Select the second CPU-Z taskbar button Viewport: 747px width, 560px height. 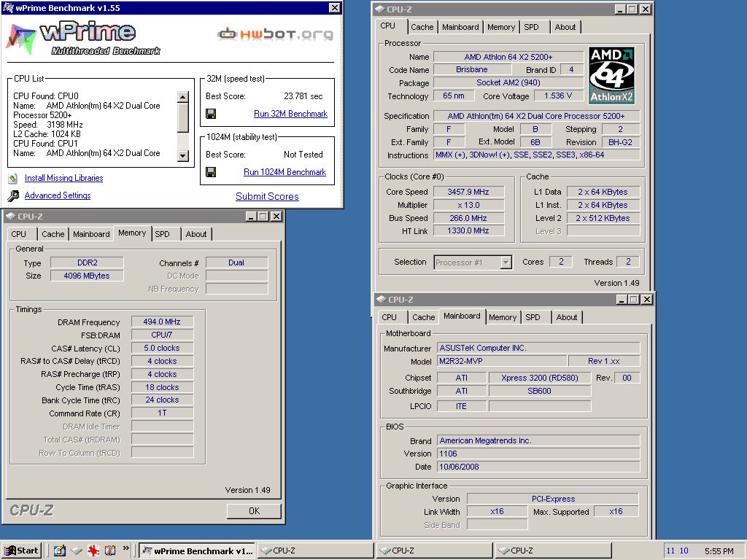pos(433,551)
